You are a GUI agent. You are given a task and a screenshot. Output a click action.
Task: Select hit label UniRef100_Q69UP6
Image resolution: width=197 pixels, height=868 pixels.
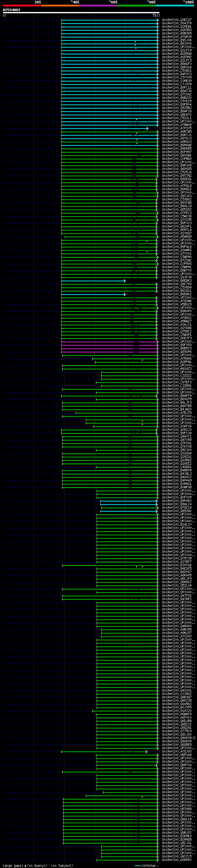(x=176, y=352)
